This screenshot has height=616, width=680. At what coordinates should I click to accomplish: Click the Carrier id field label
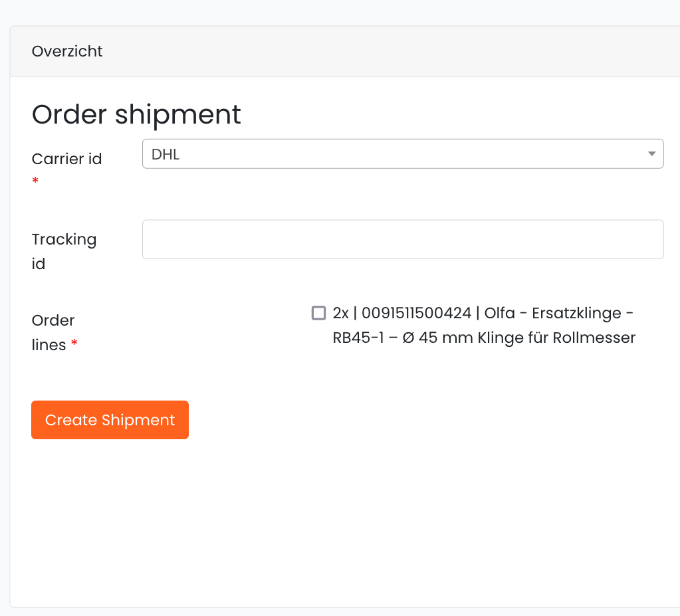(x=66, y=159)
